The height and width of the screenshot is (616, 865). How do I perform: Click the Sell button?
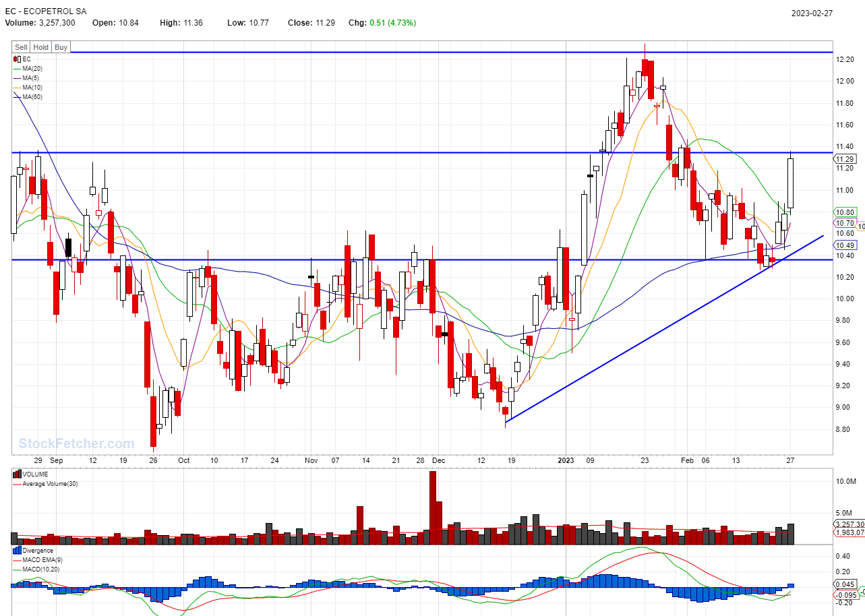point(22,47)
